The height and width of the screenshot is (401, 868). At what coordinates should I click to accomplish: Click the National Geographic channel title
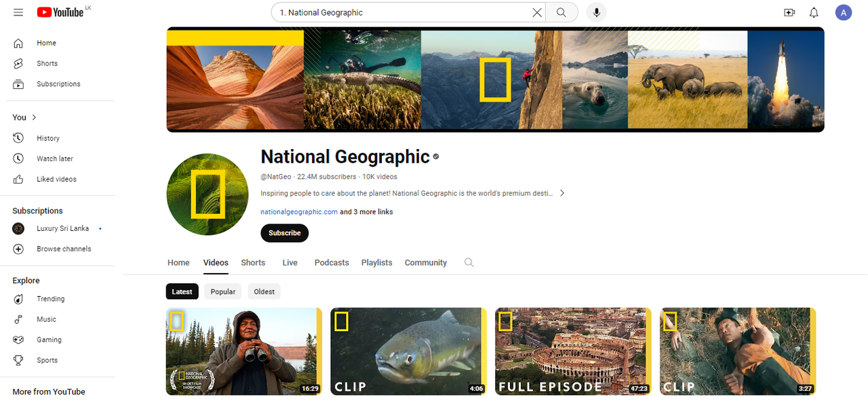345,156
